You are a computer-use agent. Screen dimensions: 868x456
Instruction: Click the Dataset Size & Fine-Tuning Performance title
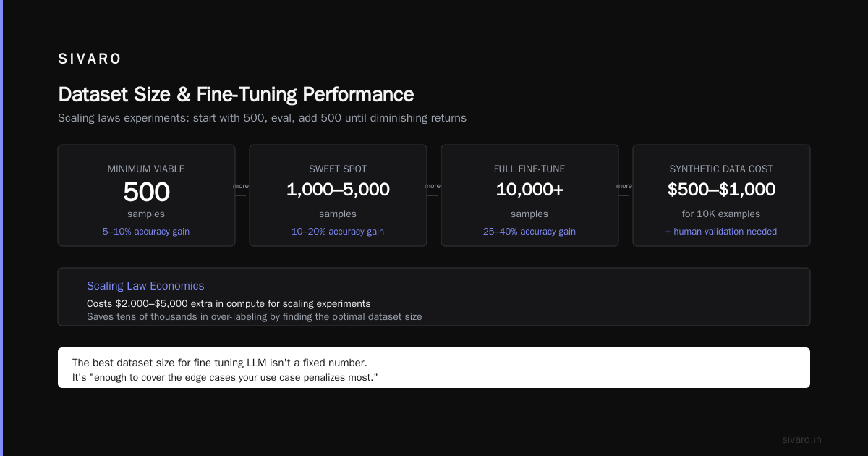click(x=236, y=95)
